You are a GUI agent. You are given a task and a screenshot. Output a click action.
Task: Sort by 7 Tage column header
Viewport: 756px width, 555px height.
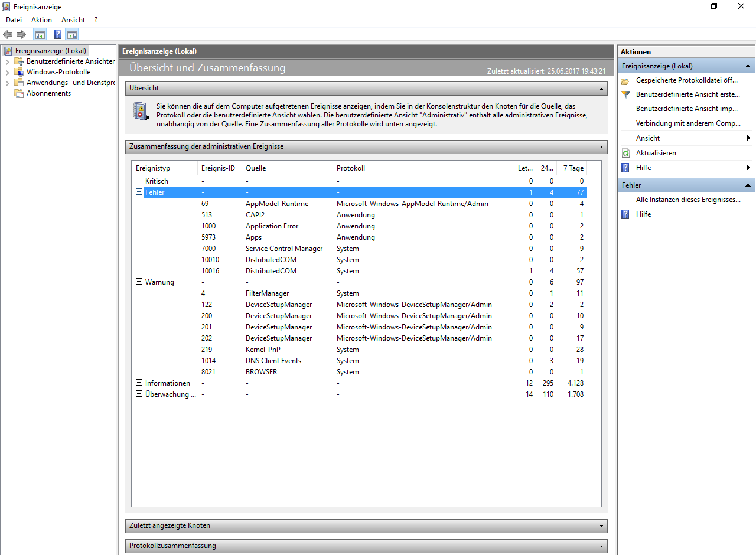(x=572, y=168)
